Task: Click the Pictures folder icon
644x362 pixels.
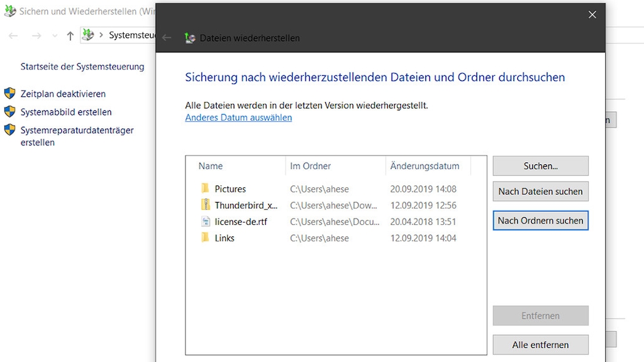Action: [205, 189]
